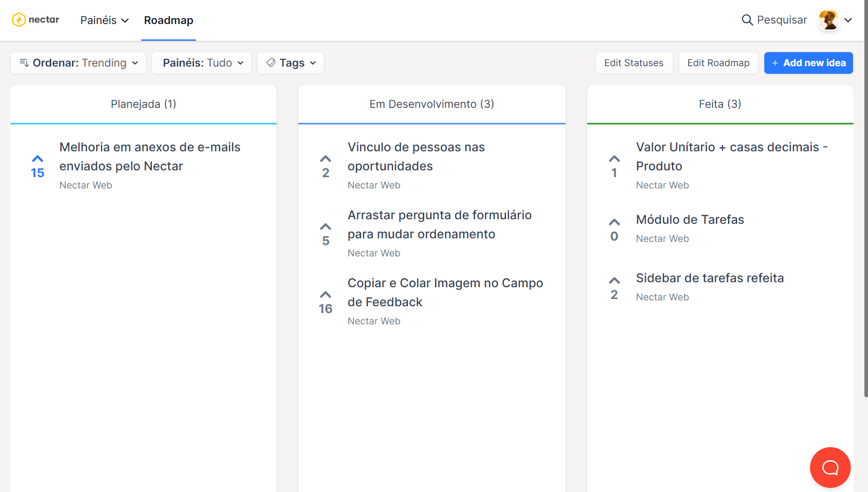The width and height of the screenshot is (868, 492).
Task: Click the Edit Statuses button
Action: coord(634,63)
